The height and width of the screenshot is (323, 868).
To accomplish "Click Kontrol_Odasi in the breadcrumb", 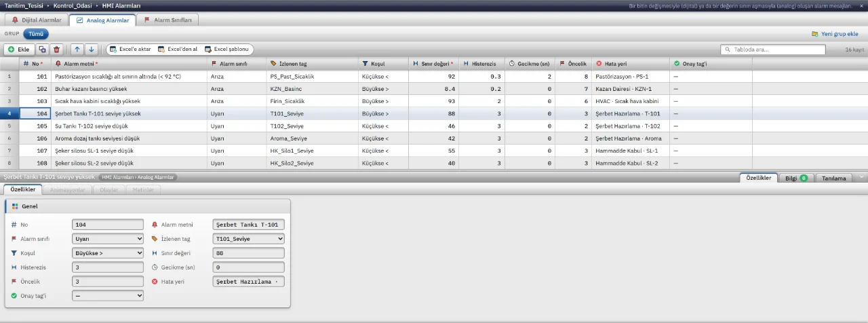I will pyautogui.click(x=73, y=5).
